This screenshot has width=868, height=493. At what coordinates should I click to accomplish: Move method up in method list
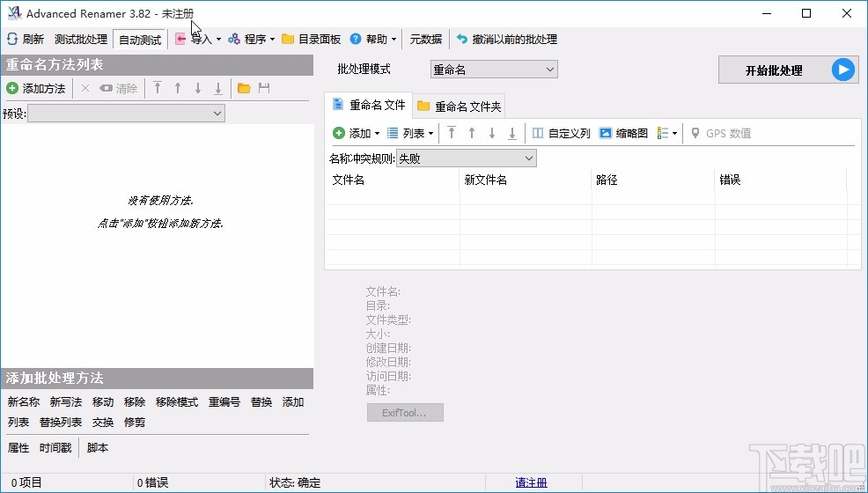(x=178, y=88)
